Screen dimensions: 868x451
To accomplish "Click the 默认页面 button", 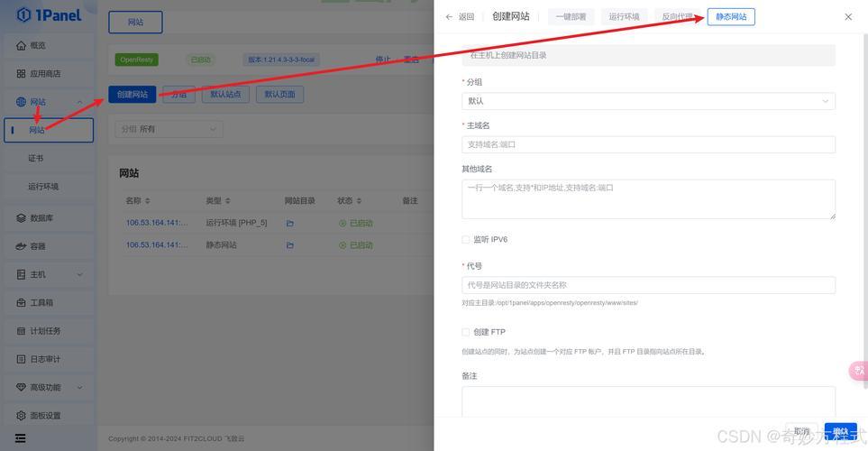I will 279,94.
